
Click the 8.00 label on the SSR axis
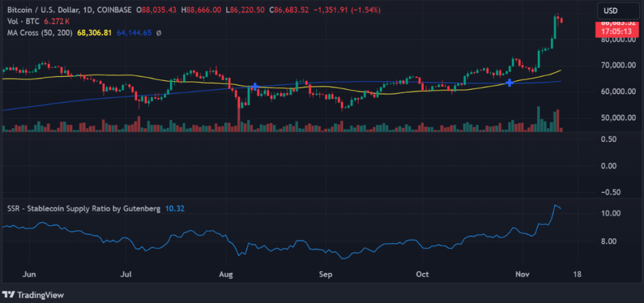point(608,241)
